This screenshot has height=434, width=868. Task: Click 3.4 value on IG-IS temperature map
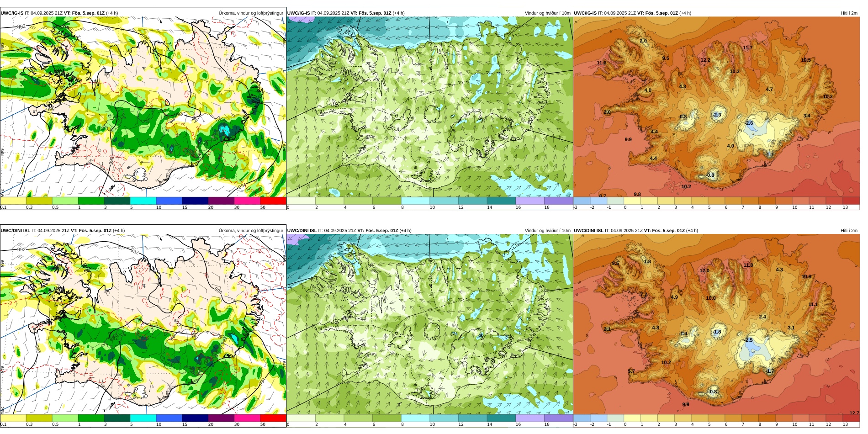[807, 116]
